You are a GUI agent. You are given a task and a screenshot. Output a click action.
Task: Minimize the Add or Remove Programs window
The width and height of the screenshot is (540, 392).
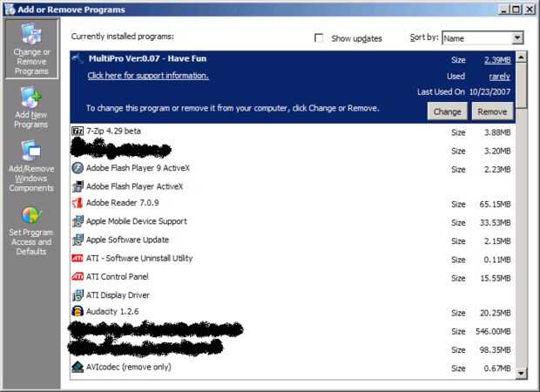[x=503, y=10]
